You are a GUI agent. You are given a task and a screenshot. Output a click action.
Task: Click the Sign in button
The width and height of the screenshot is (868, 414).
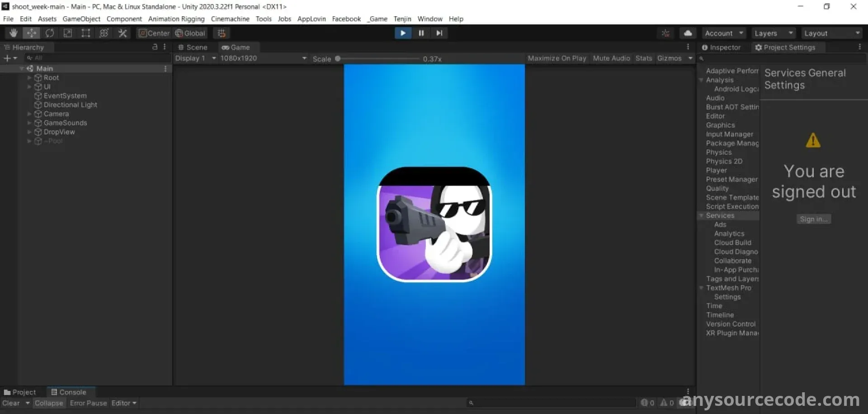pyautogui.click(x=813, y=219)
